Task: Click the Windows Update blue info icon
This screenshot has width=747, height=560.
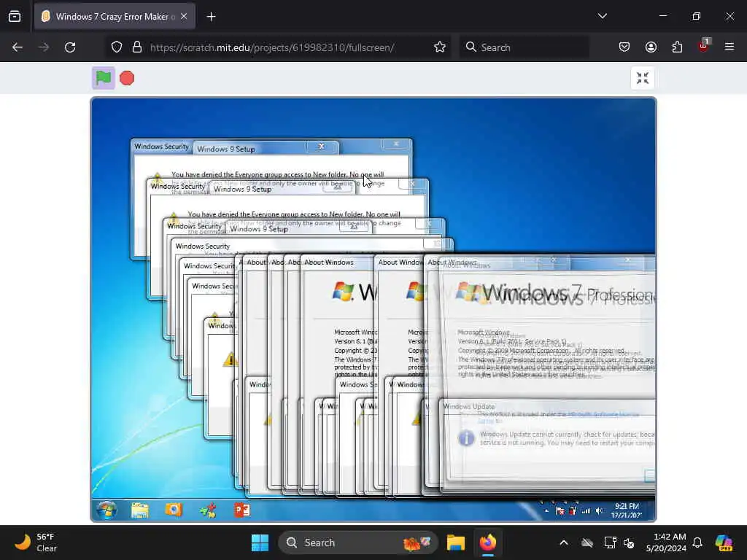Action: 466,438
